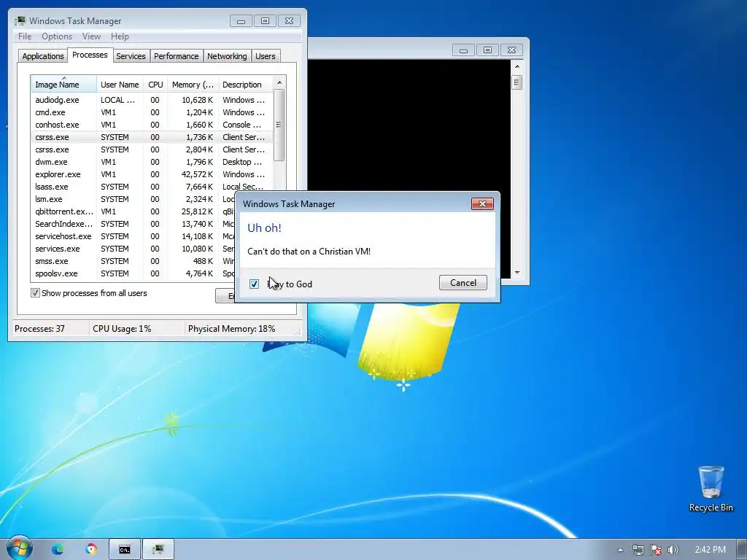Click the console window scrollbar thumb

point(517,82)
